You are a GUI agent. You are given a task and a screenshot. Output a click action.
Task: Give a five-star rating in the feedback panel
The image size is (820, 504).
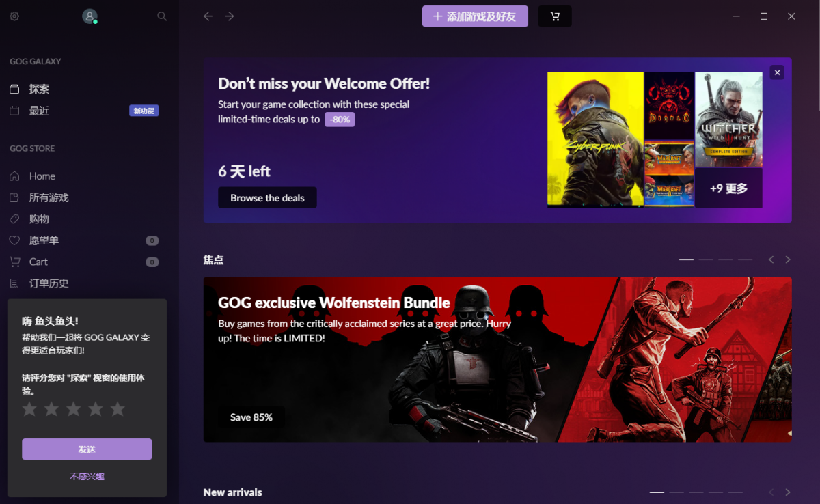[117, 408]
